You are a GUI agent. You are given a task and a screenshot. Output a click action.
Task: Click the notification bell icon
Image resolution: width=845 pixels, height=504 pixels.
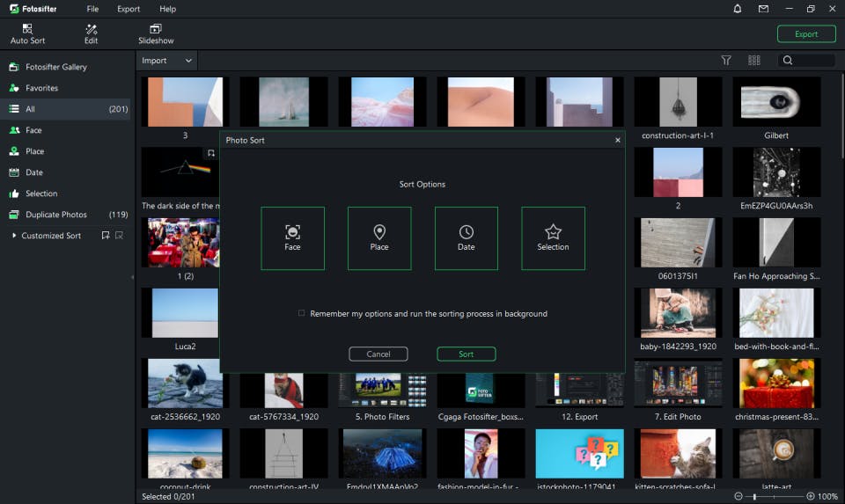(738, 9)
